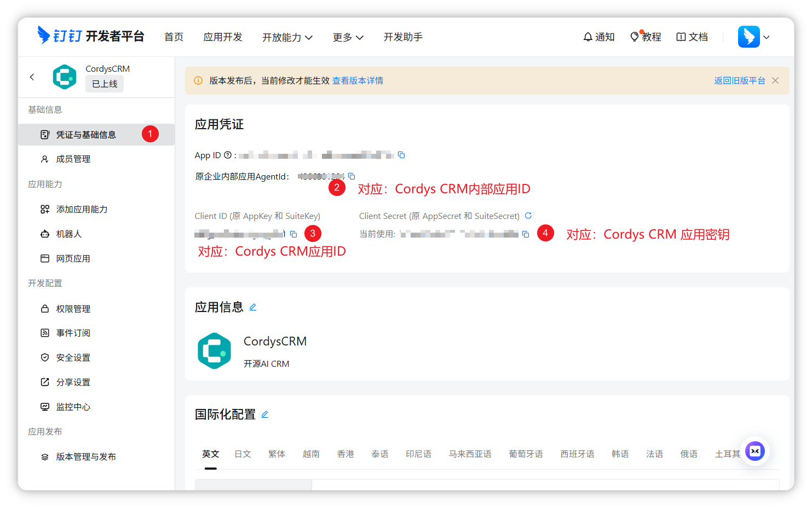Select the 越南 language tab
Screen dimensions: 812x508
coord(311,454)
